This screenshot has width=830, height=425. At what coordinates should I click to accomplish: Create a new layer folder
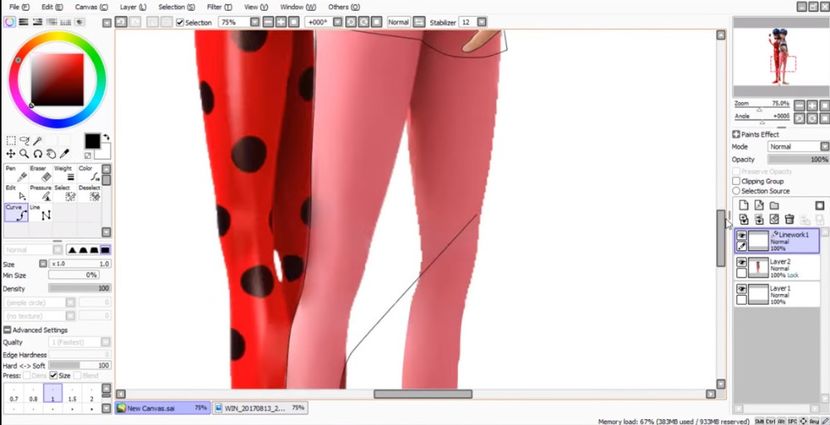(774, 205)
